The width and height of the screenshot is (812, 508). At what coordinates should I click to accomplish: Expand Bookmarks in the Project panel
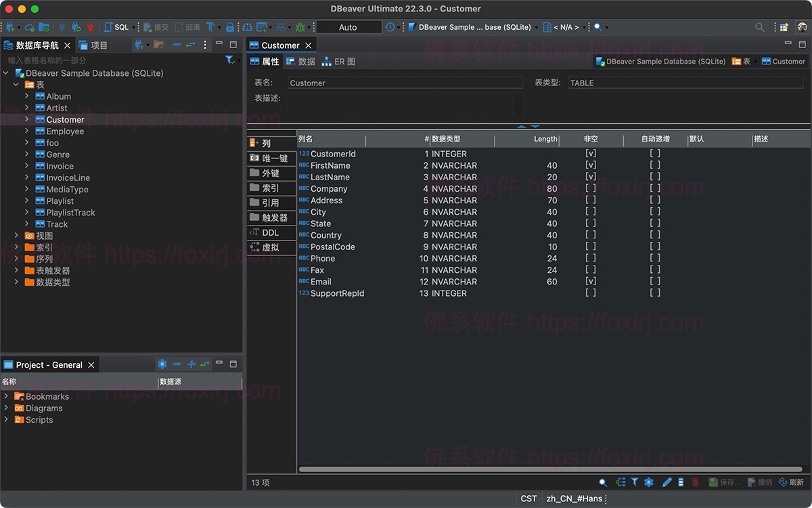7,396
